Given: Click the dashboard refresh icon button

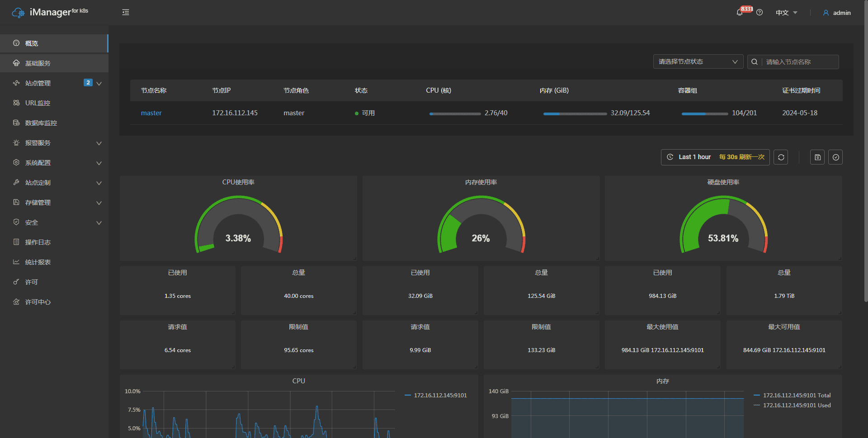Looking at the screenshot, I should point(781,157).
